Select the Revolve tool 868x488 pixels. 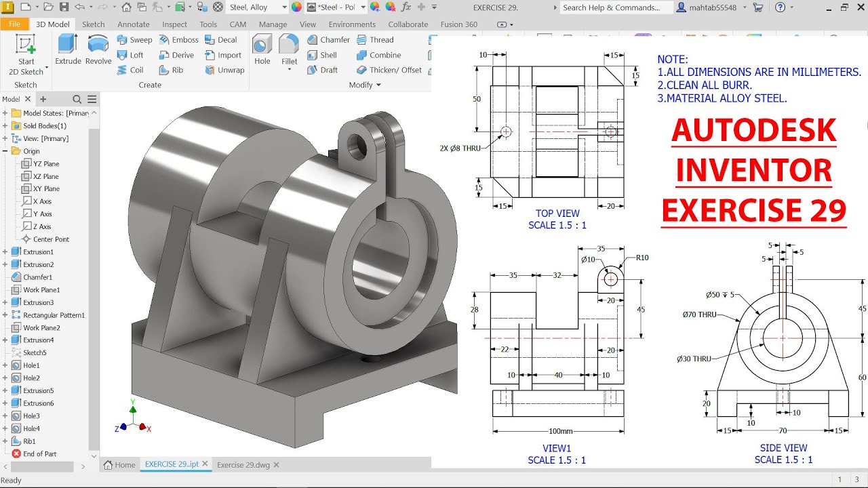[98, 49]
